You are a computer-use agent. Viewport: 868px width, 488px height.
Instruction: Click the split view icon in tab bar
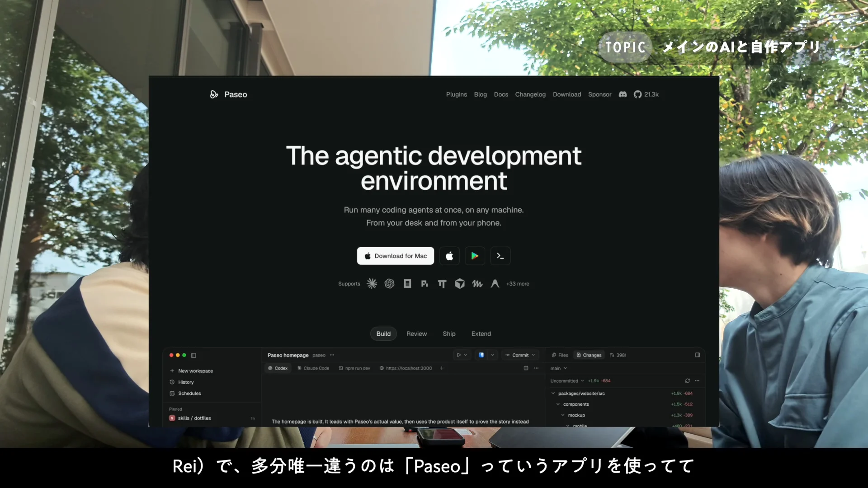pyautogui.click(x=526, y=368)
